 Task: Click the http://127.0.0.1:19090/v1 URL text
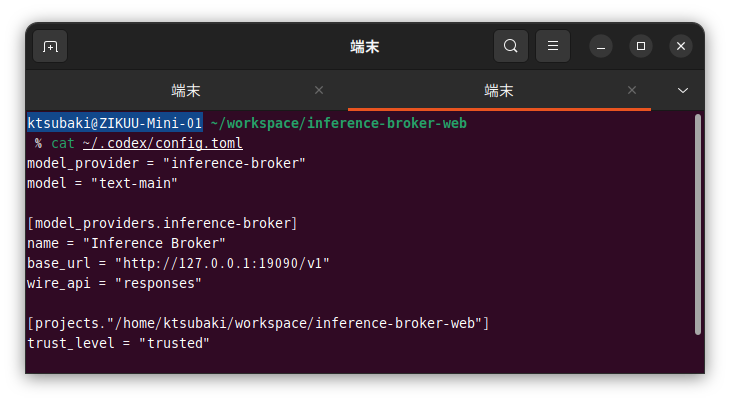[x=222, y=263]
